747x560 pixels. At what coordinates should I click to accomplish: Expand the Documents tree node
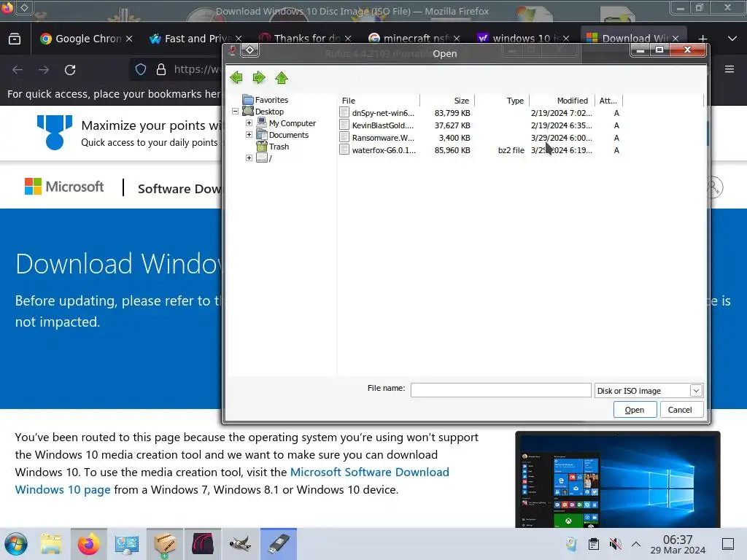[249, 135]
